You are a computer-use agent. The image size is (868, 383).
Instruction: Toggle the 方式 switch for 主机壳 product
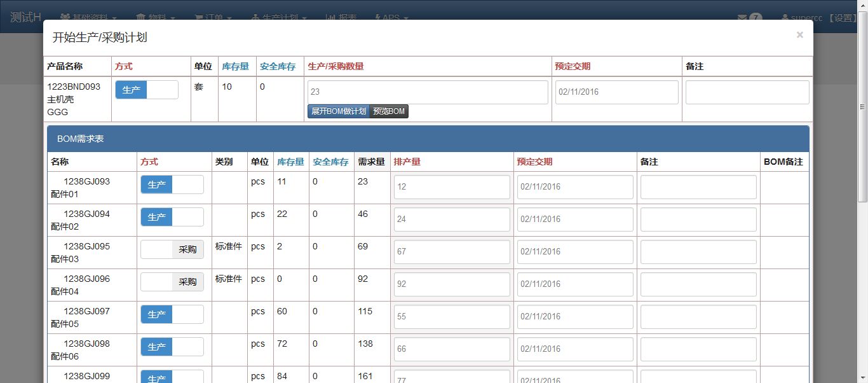coord(147,90)
